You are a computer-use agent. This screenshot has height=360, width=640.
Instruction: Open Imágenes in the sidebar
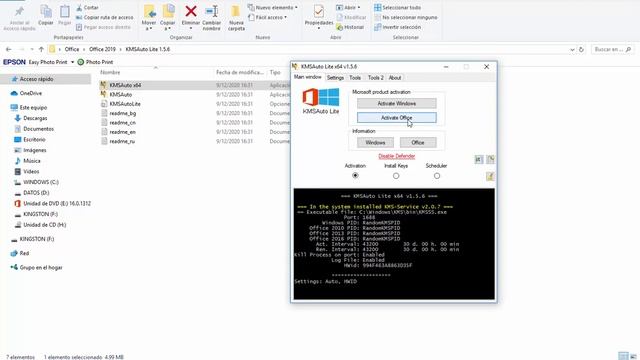[35, 150]
